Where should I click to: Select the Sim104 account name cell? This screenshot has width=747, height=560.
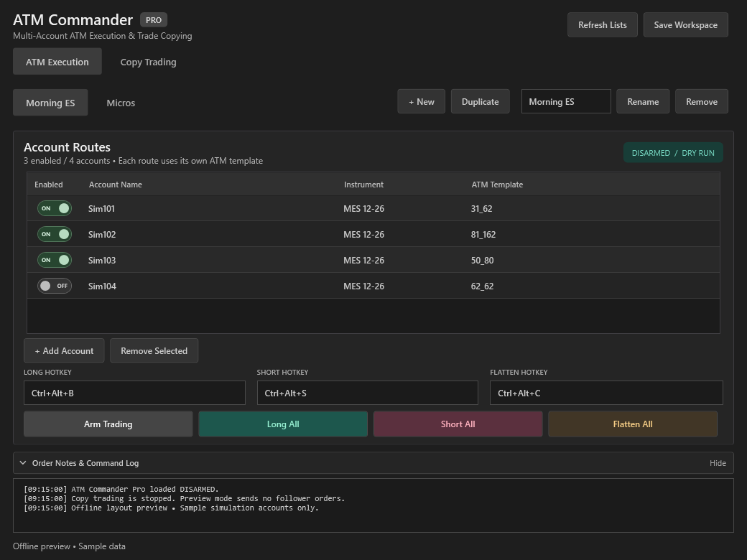tap(102, 286)
